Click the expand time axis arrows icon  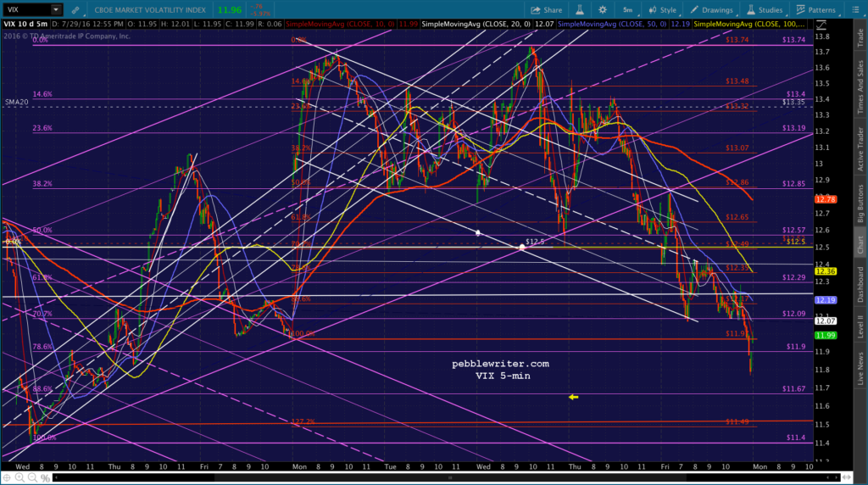pos(847,477)
